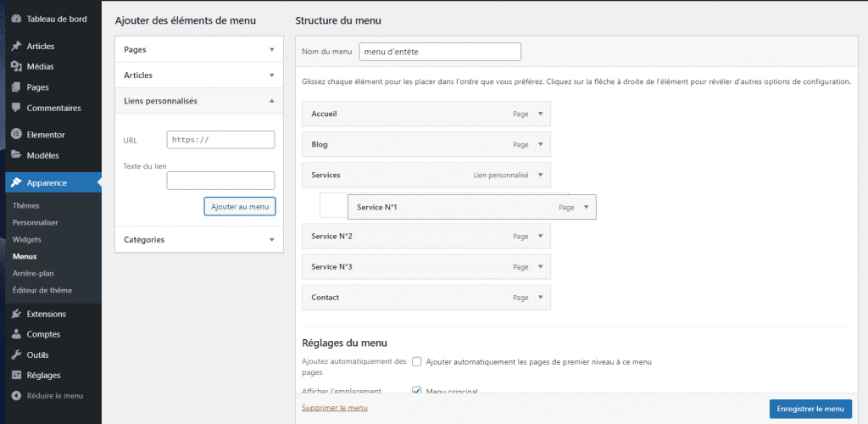Click Réduire le menu label
The height and width of the screenshot is (424, 868).
(55, 396)
